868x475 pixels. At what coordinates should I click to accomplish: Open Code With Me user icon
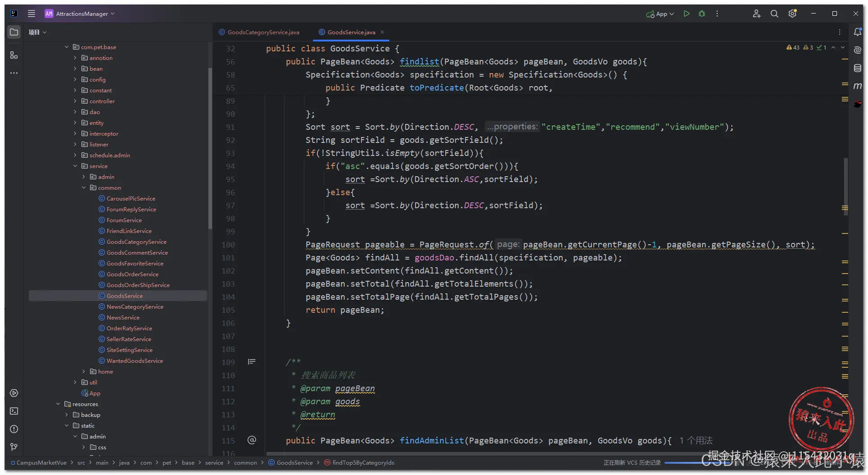tap(756, 14)
